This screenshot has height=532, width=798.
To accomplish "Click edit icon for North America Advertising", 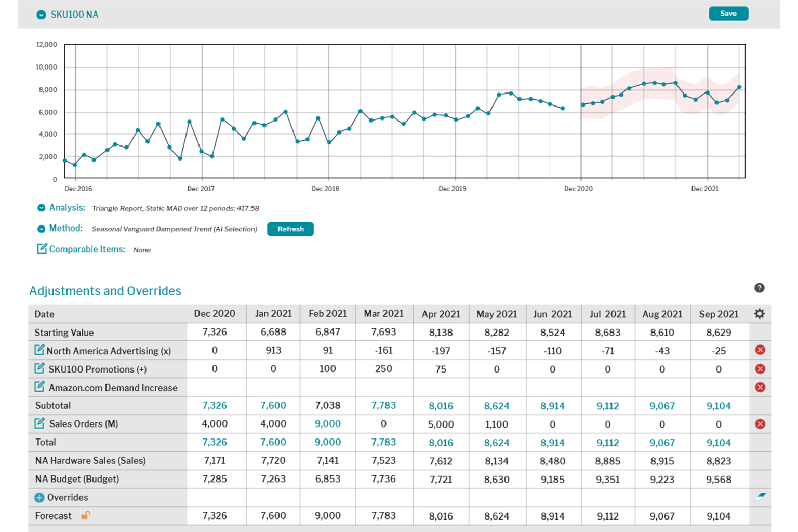I will pos(39,350).
